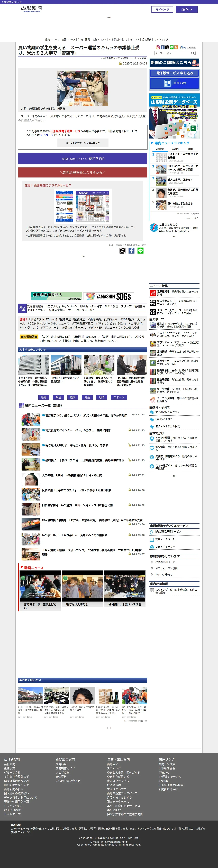Open the green LINE icon in the header
This screenshot has width=218, height=868.
coord(172,47)
